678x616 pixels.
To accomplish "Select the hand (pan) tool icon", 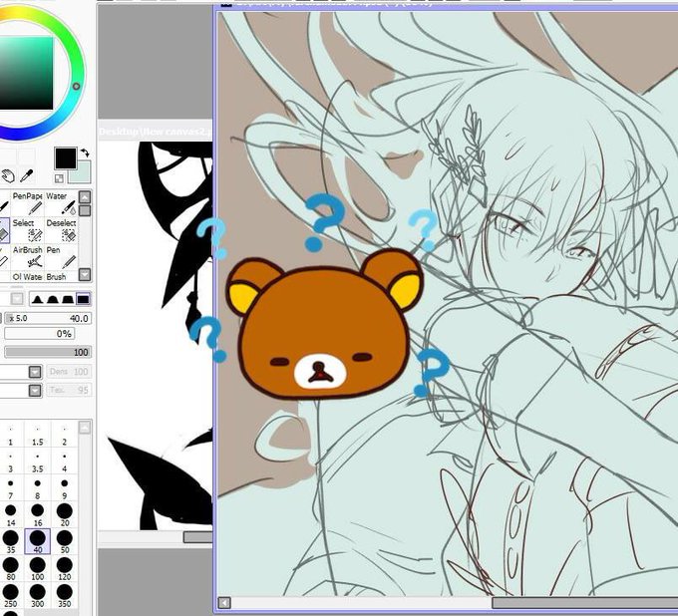I will pos(8,176).
